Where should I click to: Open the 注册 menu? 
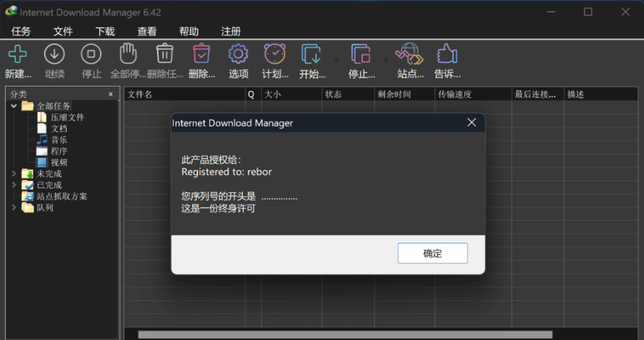coord(231,31)
